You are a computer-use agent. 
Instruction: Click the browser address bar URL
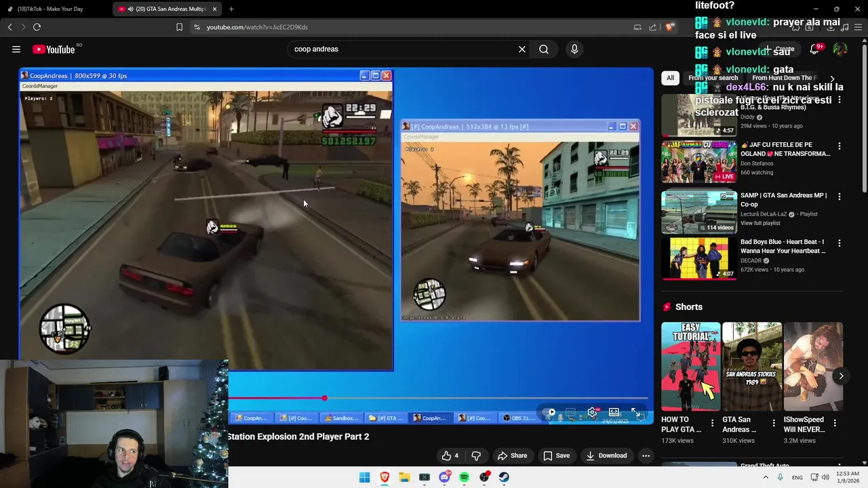[x=257, y=27]
